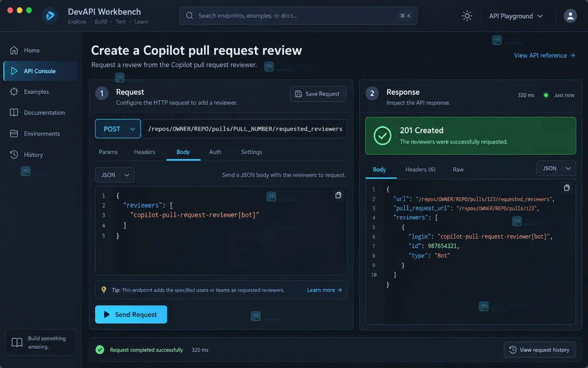Screen dimensions: 588x368
Task: Open the POST method dropdown
Action: point(118,129)
